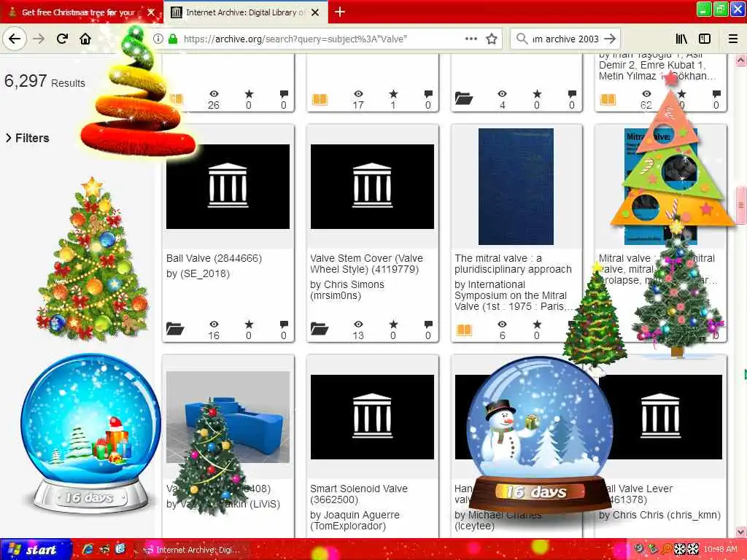Image resolution: width=747 pixels, height=560 pixels.
Task: Click the folder icon on the 4-views card
Action: click(463, 98)
